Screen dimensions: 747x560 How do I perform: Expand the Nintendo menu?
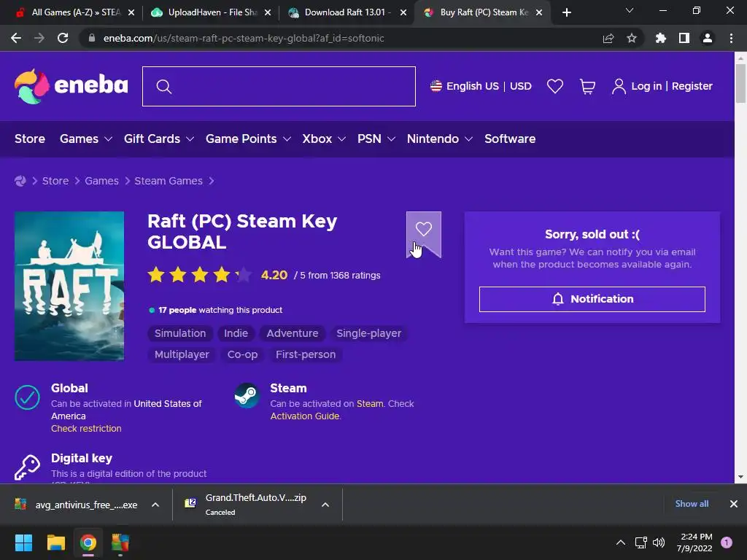pos(439,139)
